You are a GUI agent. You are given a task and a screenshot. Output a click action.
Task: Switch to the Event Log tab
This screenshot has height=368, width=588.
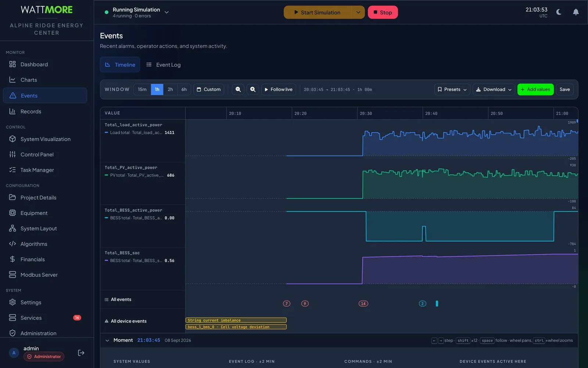[164, 65]
